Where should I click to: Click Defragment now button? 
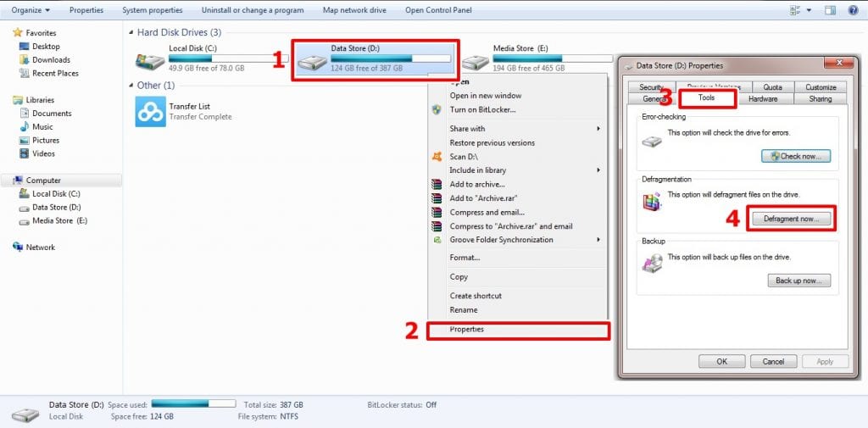click(791, 219)
